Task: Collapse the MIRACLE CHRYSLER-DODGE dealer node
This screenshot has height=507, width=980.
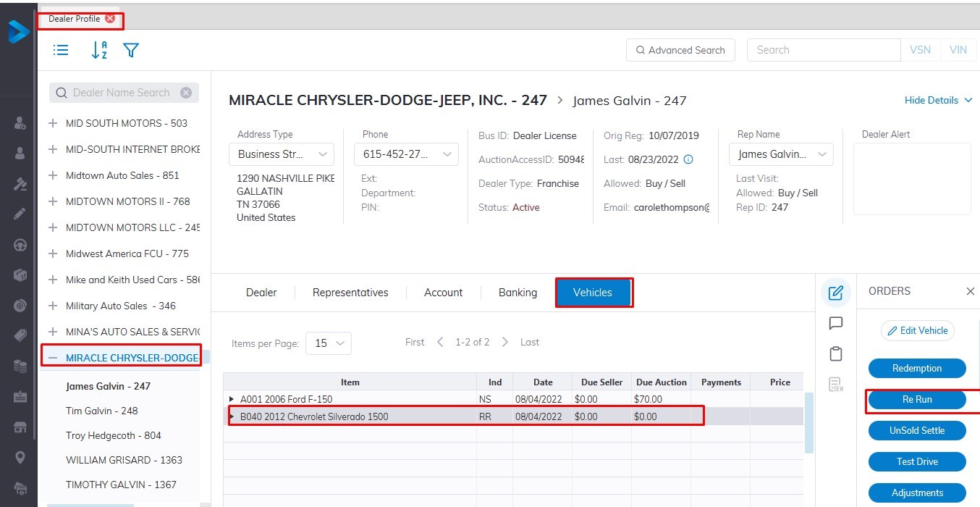Action: click(x=53, y=358)
